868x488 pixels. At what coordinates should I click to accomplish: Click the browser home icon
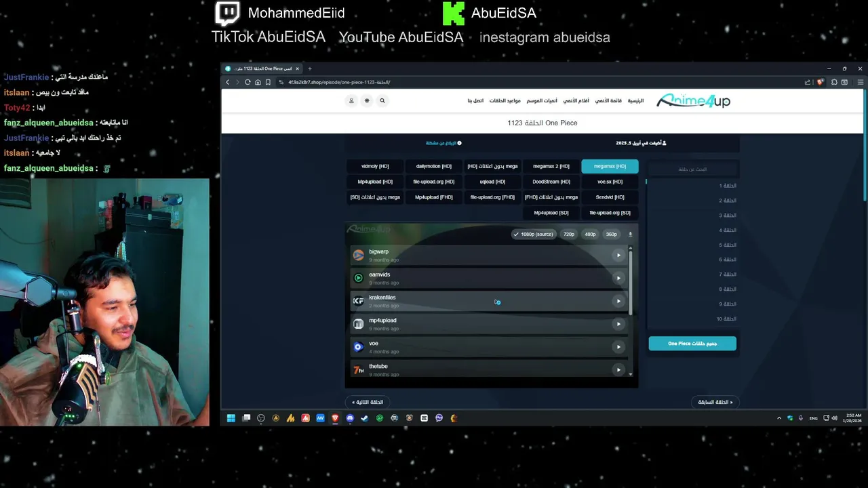(x=258, y=82)
